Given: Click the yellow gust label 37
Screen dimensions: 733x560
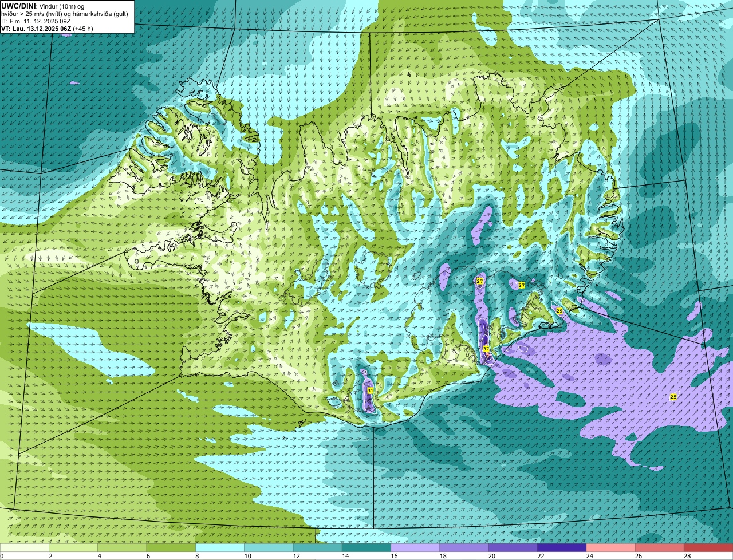Looking at the screenshot, I should point(486,349).
